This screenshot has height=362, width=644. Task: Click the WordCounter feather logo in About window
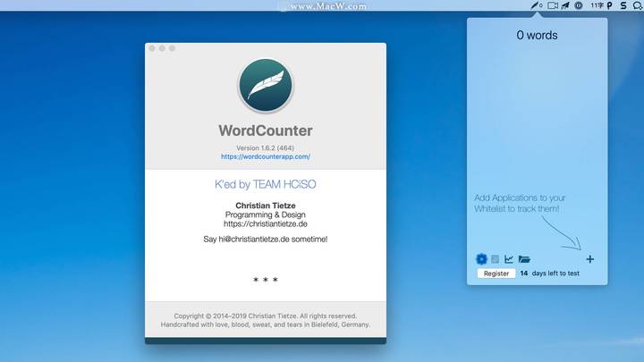[x=266, y=86]
